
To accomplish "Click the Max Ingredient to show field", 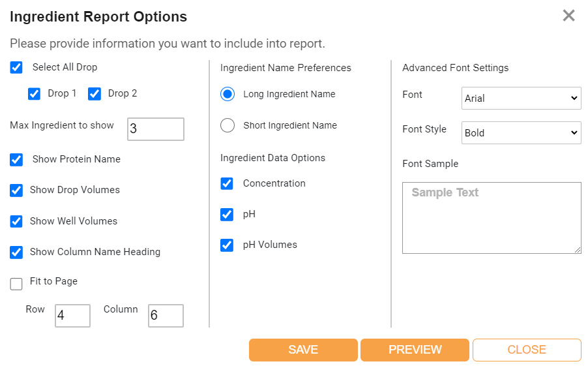I will pos(155,129).
